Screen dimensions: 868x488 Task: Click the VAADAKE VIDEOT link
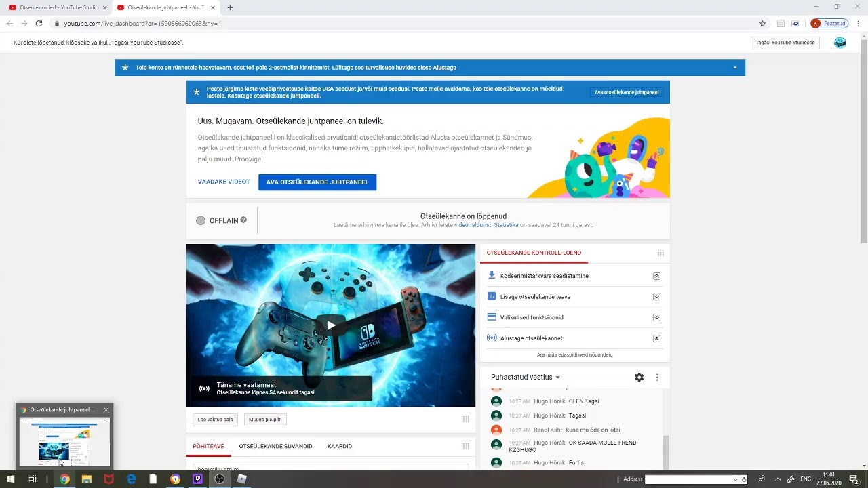click(x=224, y=182)
